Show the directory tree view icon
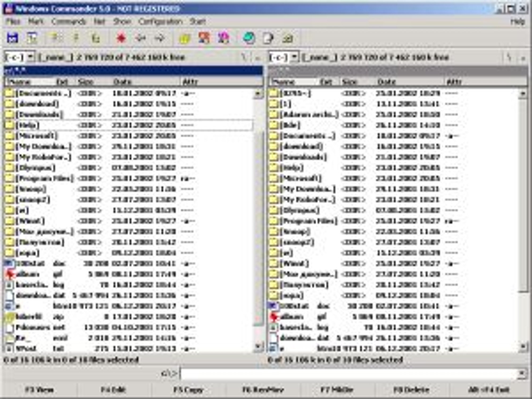The image size is (532, 399). pyautogui.click(x=95, y=38)
